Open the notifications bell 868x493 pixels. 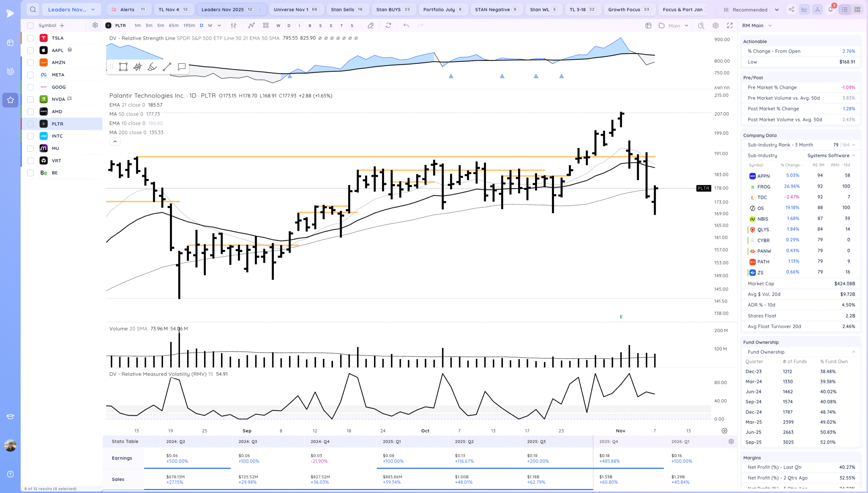[830, 10]
